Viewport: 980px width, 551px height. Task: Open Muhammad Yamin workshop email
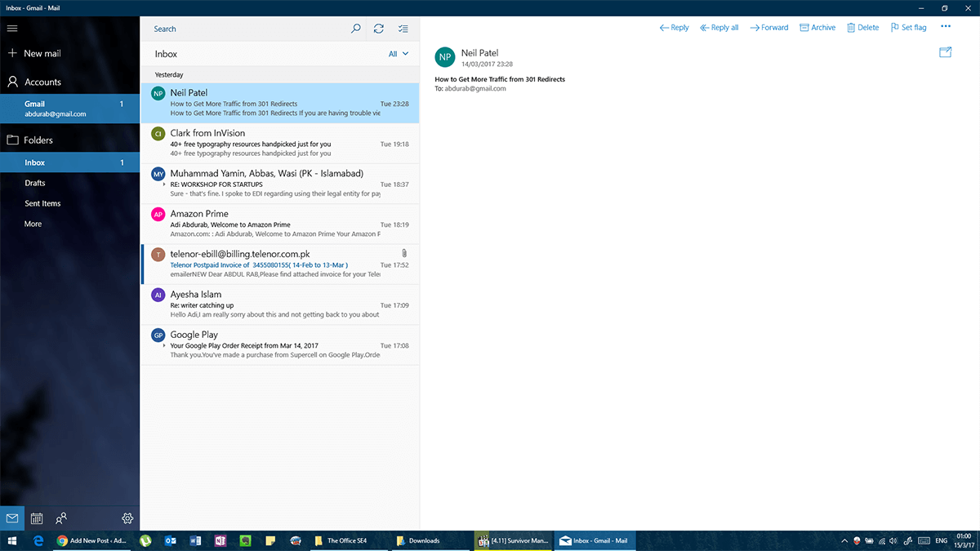point(280,184)
